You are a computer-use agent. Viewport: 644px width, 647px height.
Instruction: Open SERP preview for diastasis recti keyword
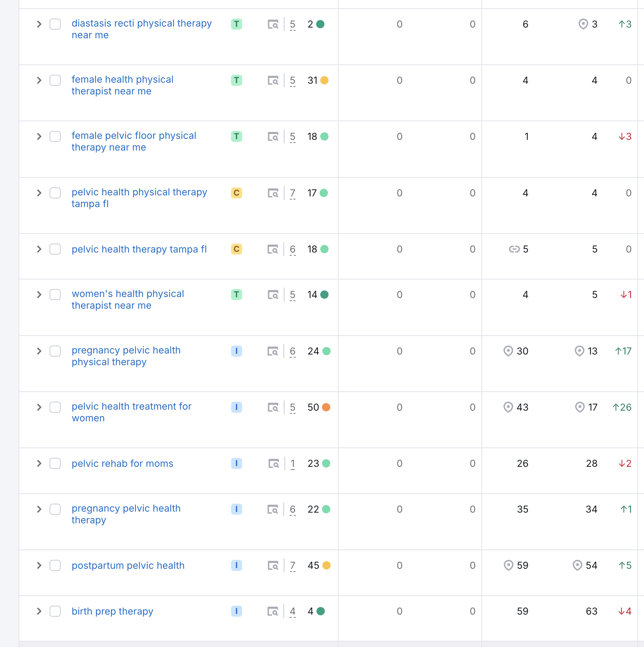[273, 24]
